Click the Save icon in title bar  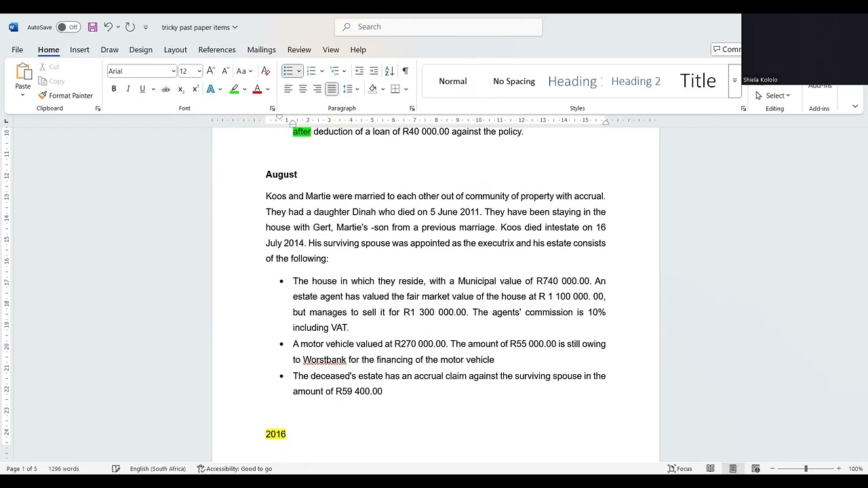(93, 27)
